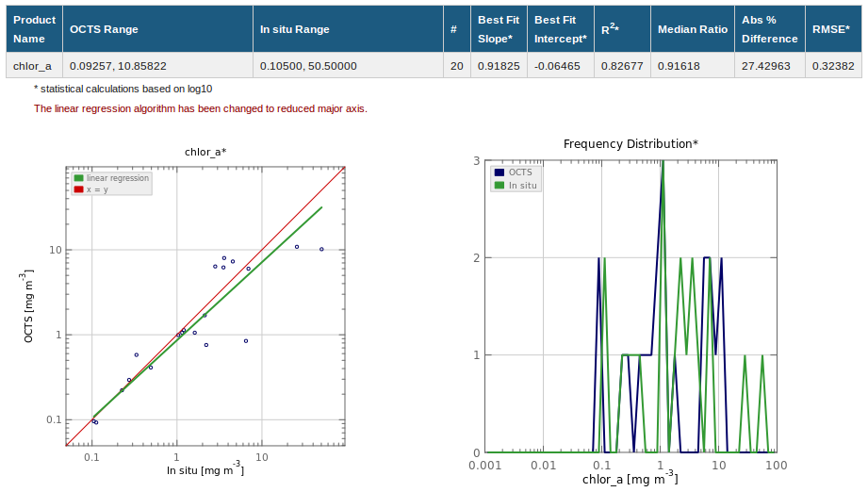Click the RMSE column header
The image size is (868, 492).
tap(830, 29)
